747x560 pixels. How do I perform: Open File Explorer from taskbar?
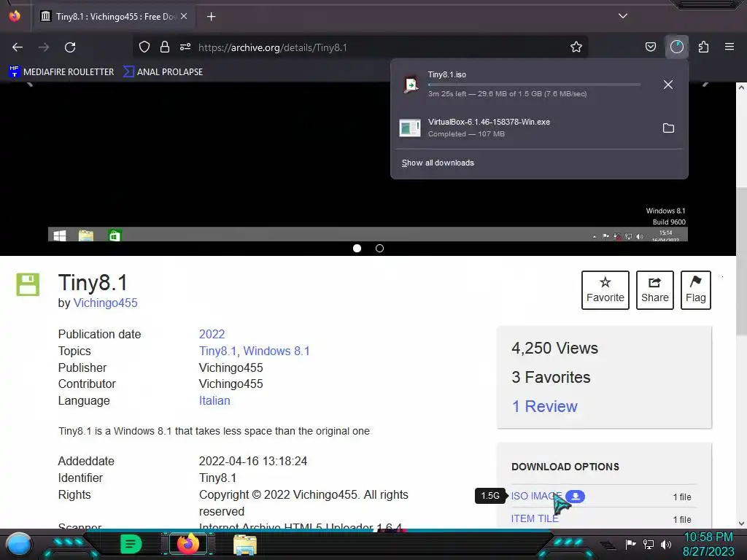(x=245, y=544)
